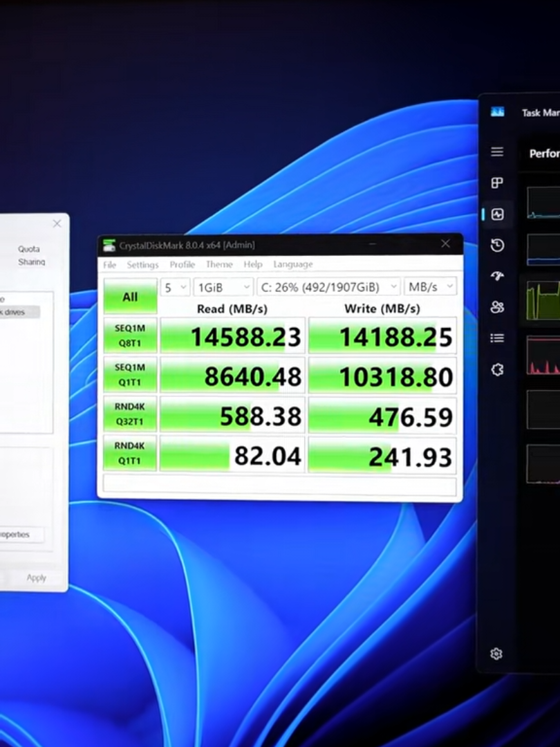Click the Sharing tab in properties dialog

[31, 261]
